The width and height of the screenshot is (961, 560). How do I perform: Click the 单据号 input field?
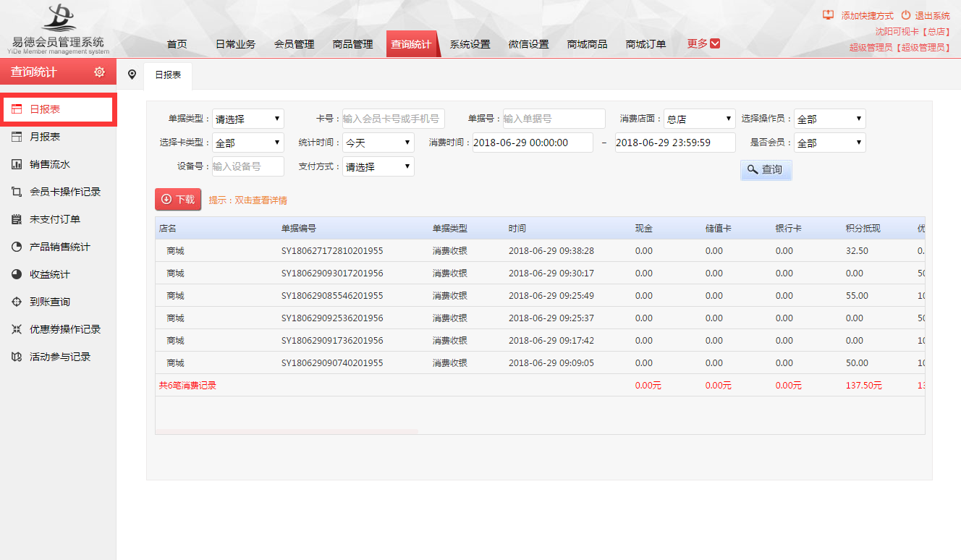pos(554,119)
